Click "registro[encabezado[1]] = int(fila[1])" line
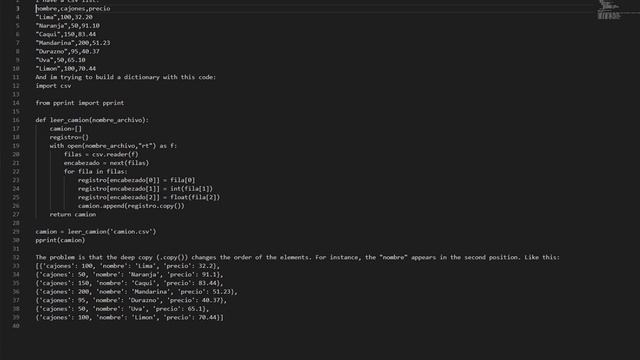 click(x=146, y=189)
